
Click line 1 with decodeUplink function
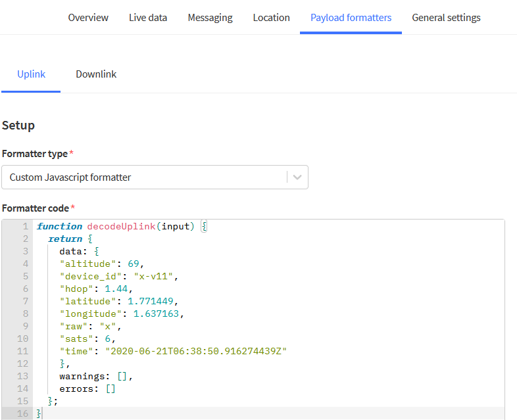[x=122, y=226]
